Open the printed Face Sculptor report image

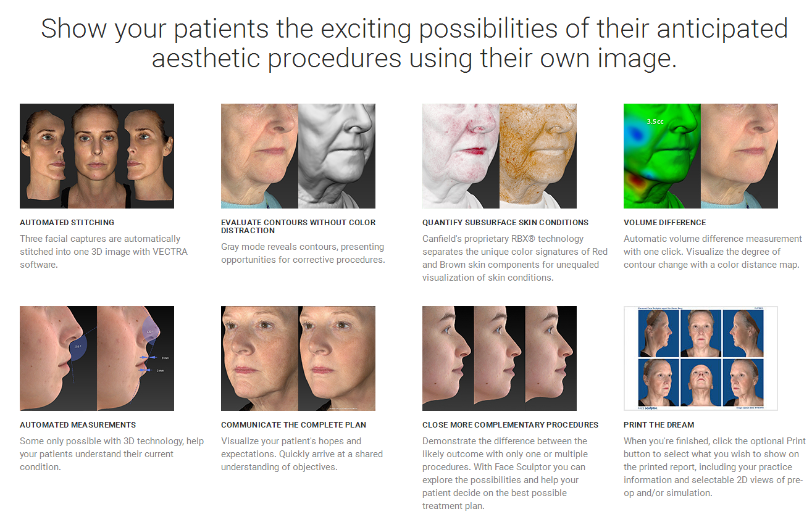coord(701,358)
